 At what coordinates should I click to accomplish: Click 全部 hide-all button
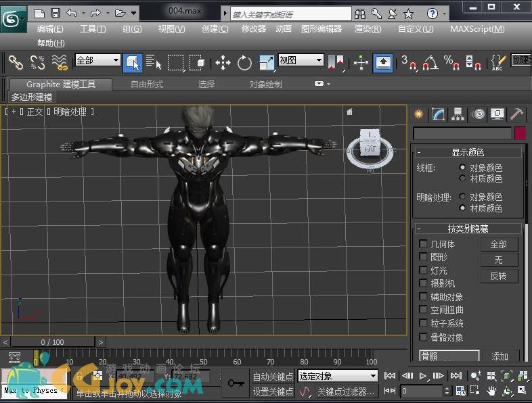[499, 244]
